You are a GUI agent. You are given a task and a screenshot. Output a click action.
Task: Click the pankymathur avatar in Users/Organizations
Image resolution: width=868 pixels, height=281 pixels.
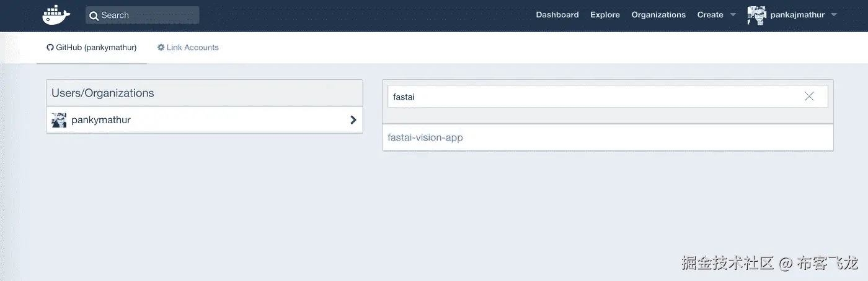click(59, 120)
